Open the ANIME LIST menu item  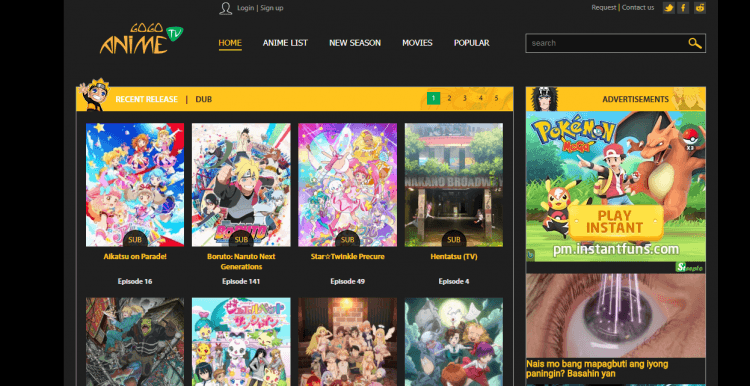(x=285, y=43)
